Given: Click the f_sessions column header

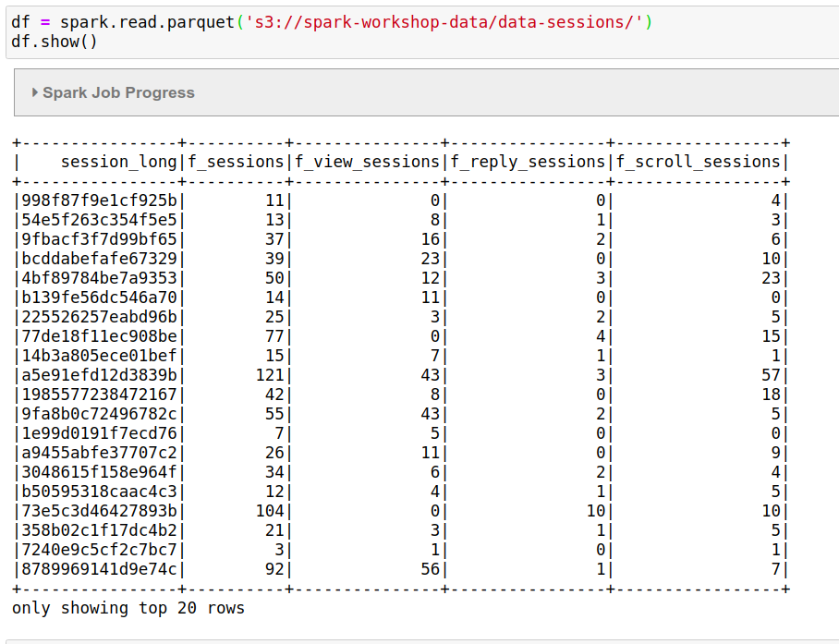Looking at the screenshot, I should click(x=236, y=162).
